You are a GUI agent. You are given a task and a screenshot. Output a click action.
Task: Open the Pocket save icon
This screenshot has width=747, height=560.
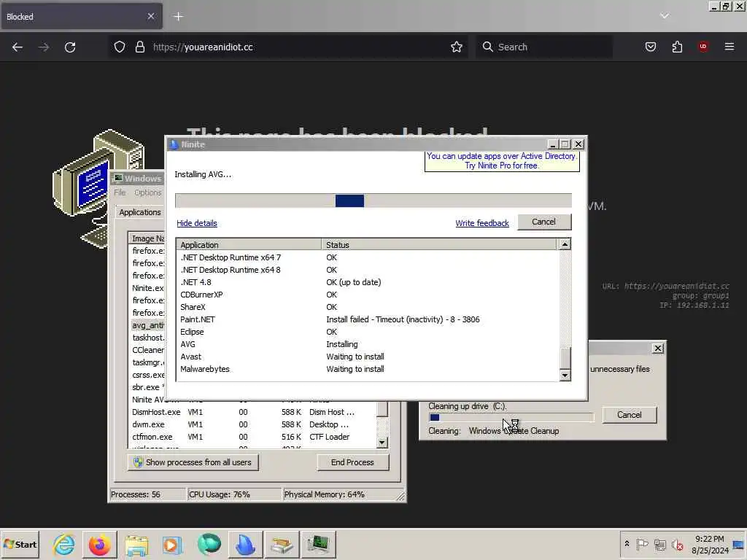click(x=650, y=47)
